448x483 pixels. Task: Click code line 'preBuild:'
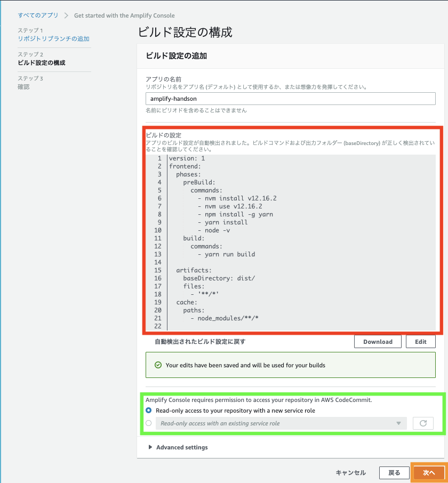tap(199, 182)
